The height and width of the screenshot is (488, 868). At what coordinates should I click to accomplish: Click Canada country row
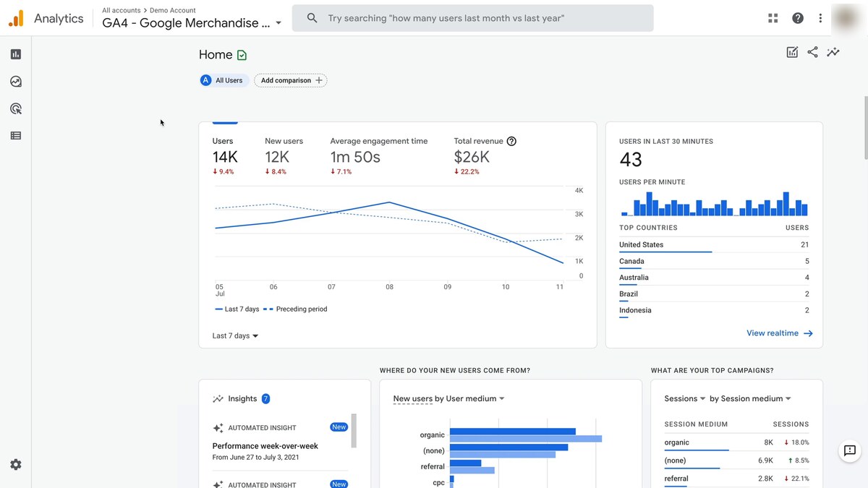point(714,262)
